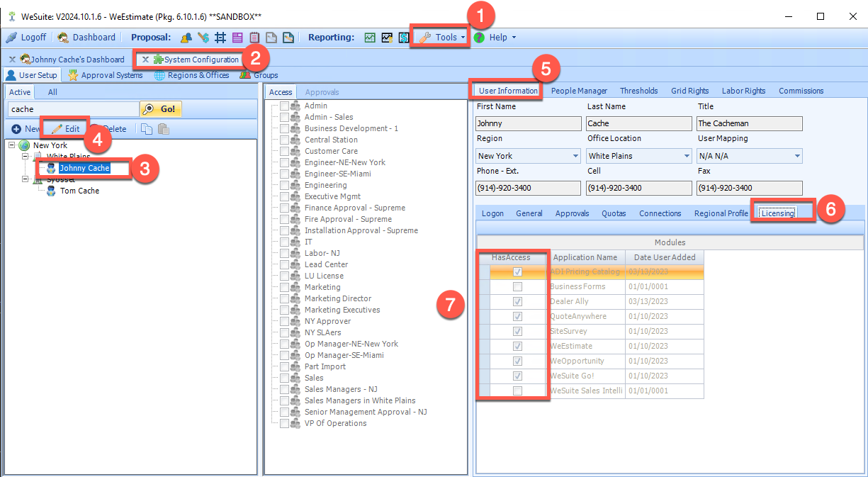868x477 pixels.
Task: Click the purple form icon in Proposal toolbar
Action: click(x=237, y=38)
